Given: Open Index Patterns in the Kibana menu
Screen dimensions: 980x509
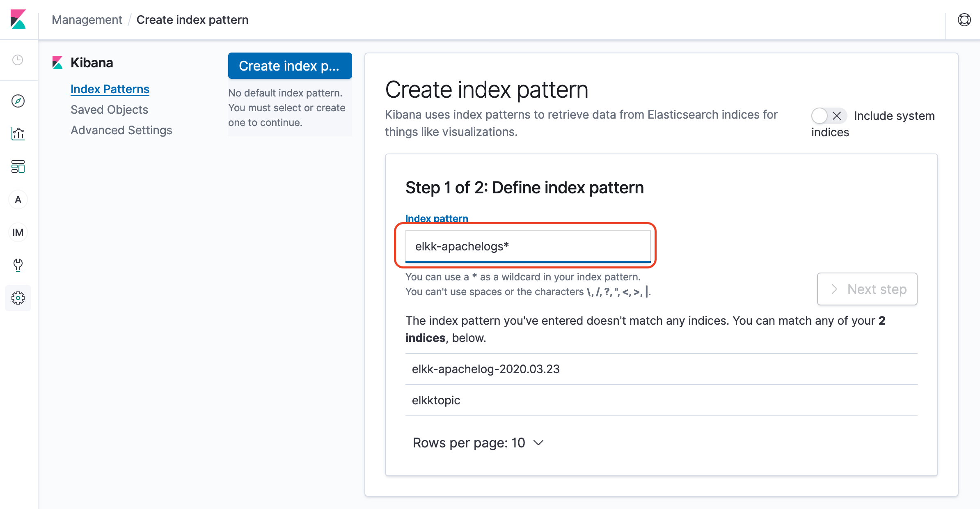Looking at the screenshot, I should point(110,89).
